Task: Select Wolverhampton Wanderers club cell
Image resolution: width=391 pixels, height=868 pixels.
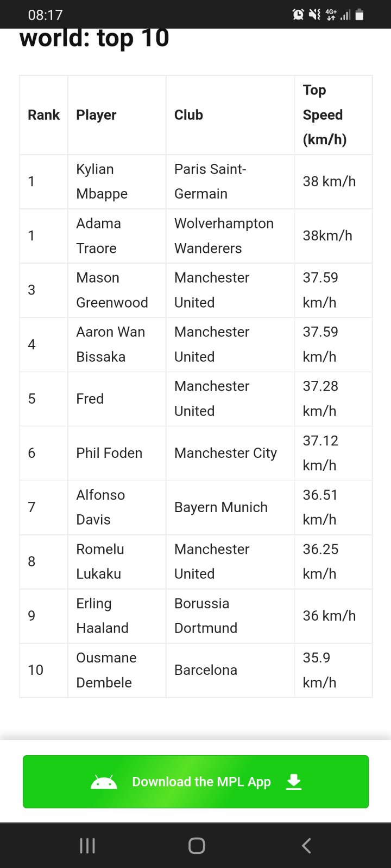Action: [224, 236]
